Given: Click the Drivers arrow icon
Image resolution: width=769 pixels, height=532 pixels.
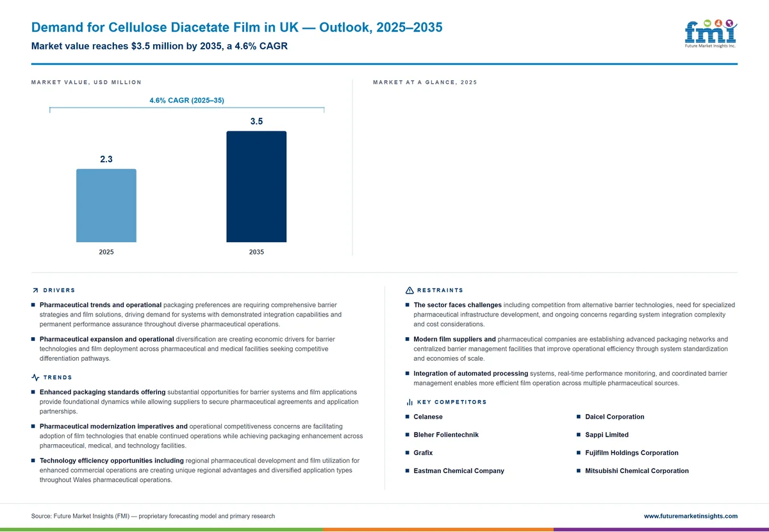Looking at the screenshot, I should point(35,290).
